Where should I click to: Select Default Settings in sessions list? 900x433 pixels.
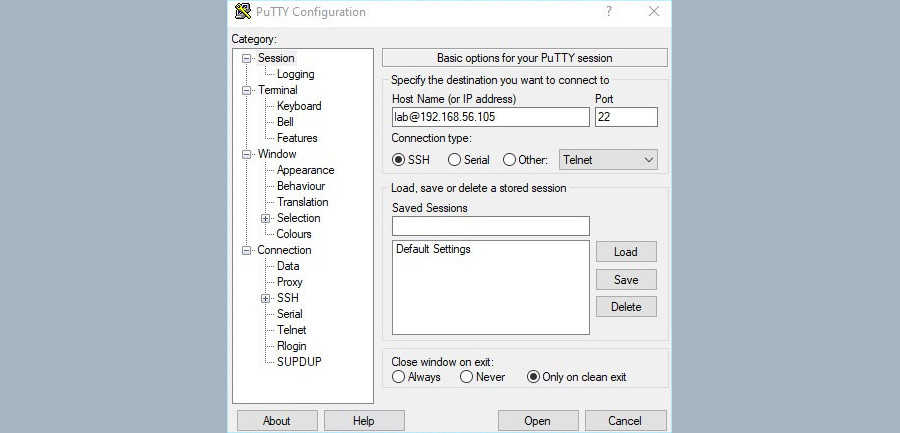(x=433, y=249)
